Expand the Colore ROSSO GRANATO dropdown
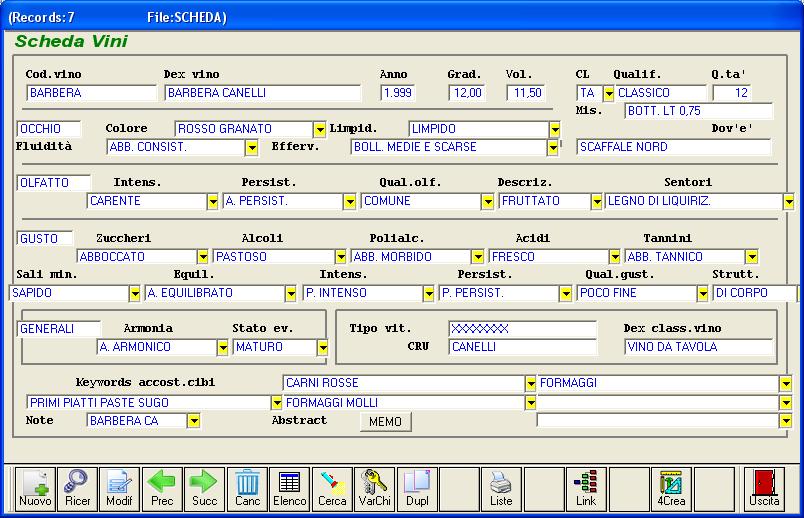Viewport: 804px width, 518px height. click(319, 129)
